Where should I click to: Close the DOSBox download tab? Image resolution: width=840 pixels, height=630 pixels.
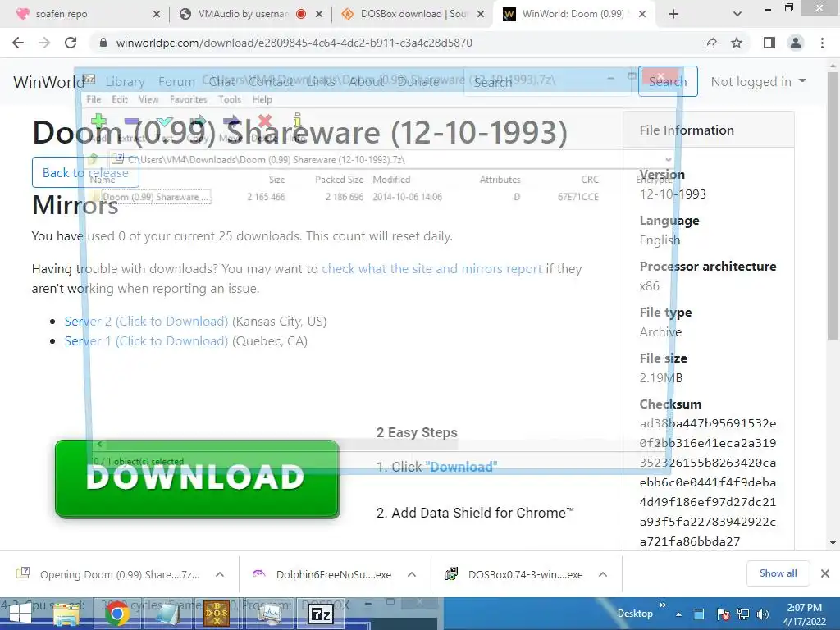(481, 14)
